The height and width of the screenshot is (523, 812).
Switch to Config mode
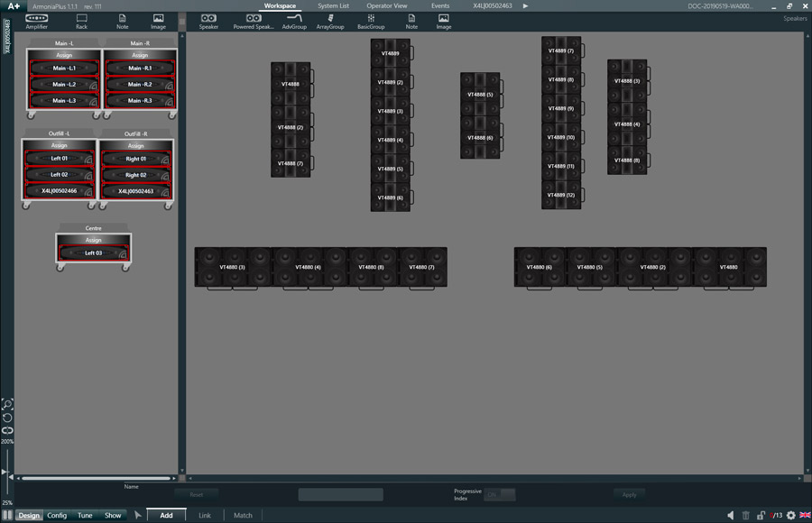click(x=57, y=515)
